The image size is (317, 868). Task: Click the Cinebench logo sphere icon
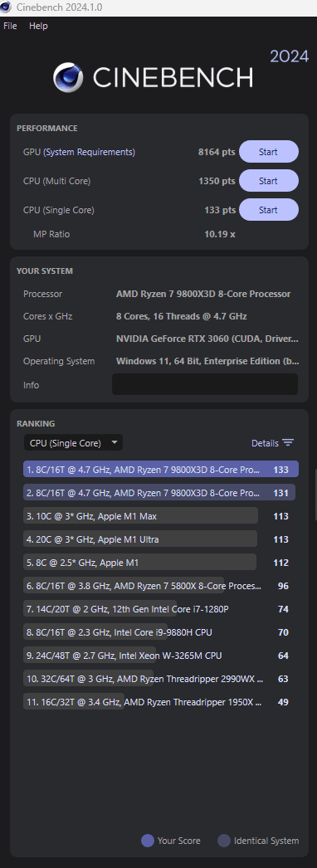click(x=68, y=77)
